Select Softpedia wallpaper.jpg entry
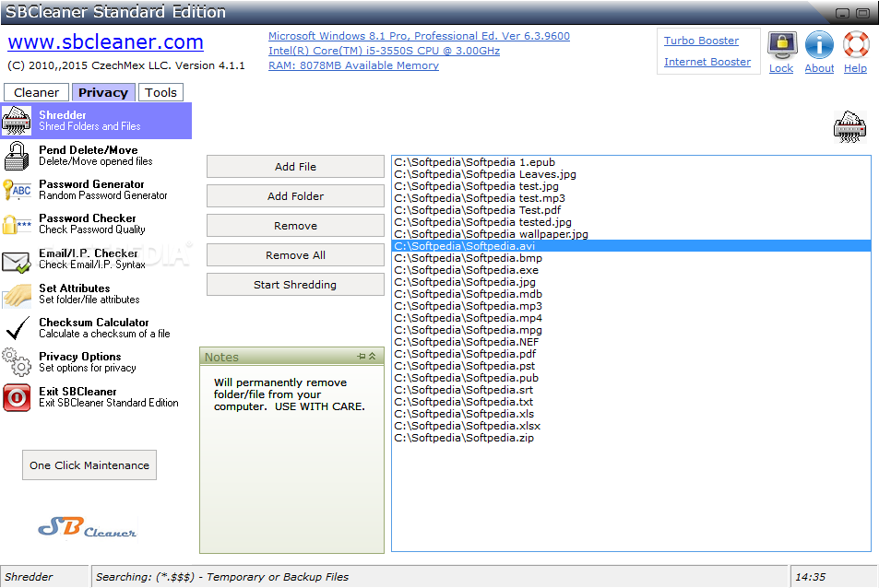The image size is (879, 588). pos(631,234)
